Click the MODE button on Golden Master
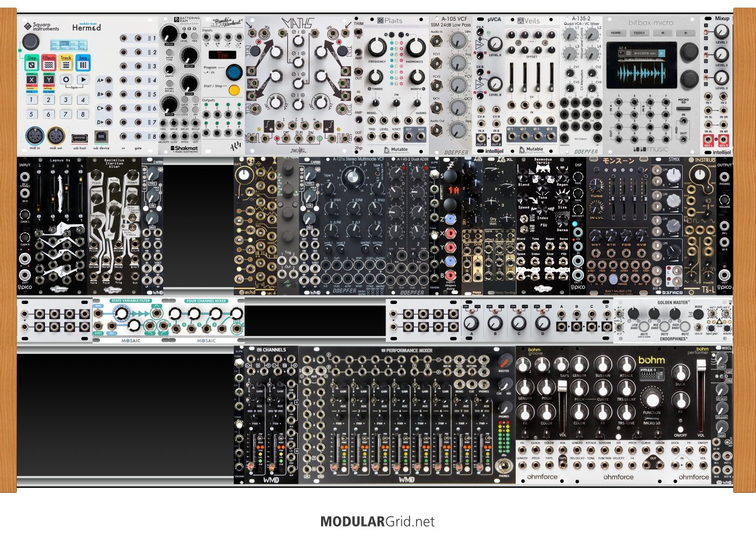The width and height of the screenshot is (756, 533). pos(699,314)
